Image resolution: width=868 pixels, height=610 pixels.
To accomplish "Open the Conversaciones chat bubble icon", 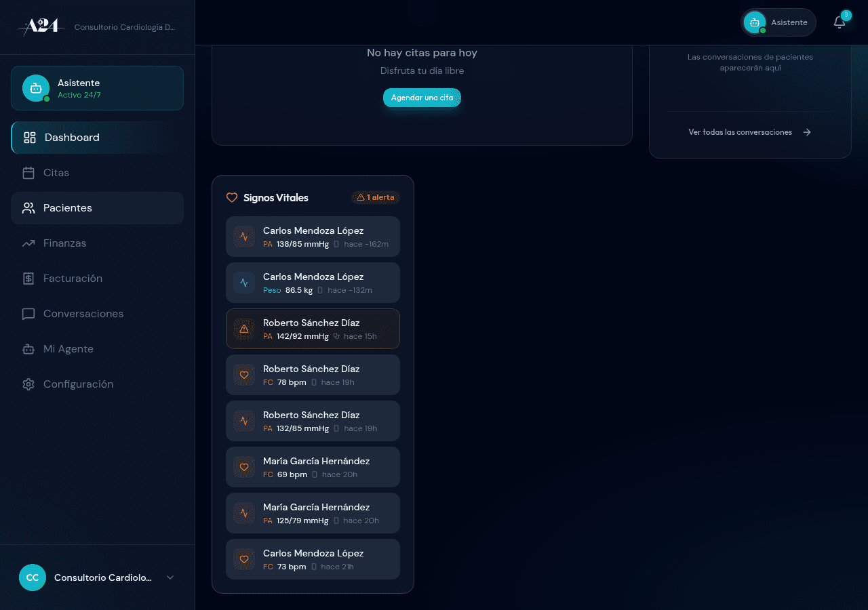I will tap(28, 313).
